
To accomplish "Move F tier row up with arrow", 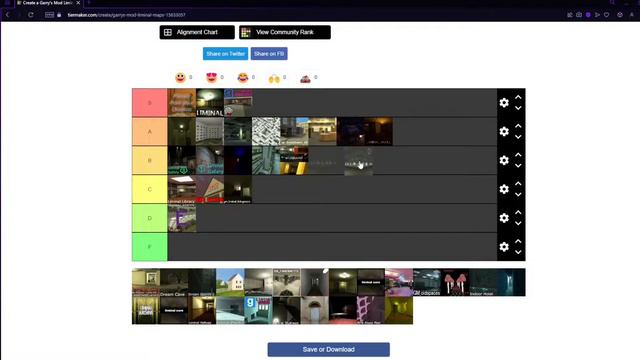I will tap(518, 242).
